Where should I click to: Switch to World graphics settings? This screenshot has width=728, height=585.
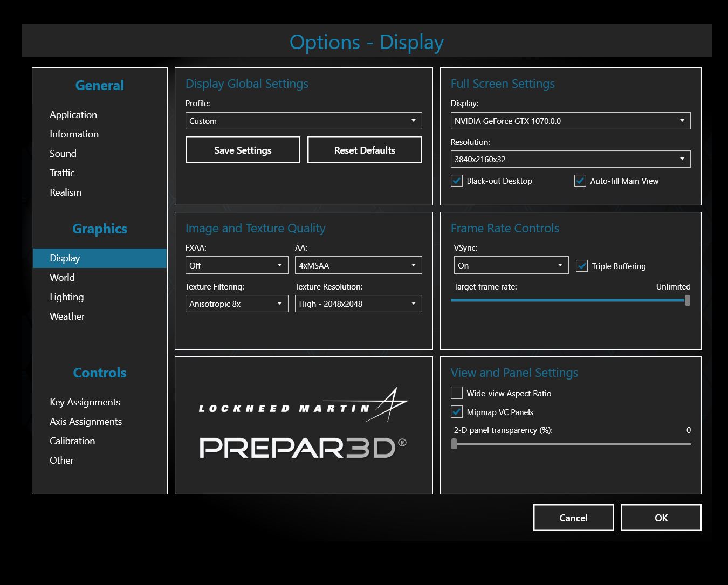[x=62, y=278]
